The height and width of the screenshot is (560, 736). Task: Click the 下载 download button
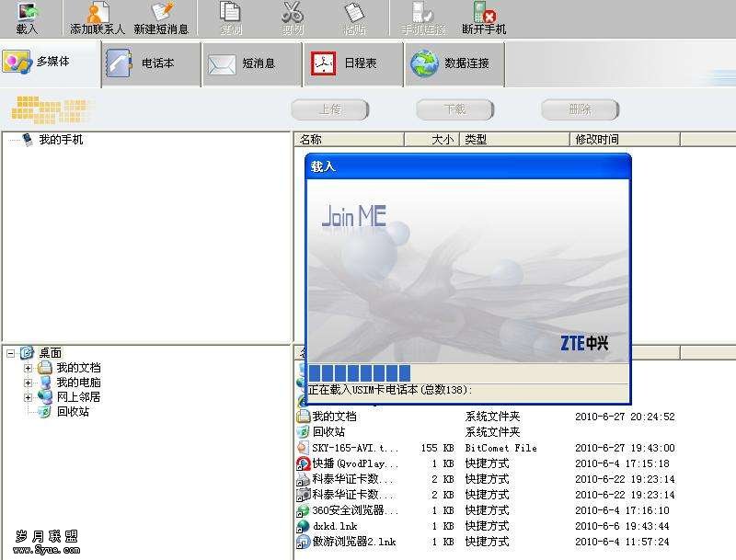pyautogui.click(x=454, y=109)
